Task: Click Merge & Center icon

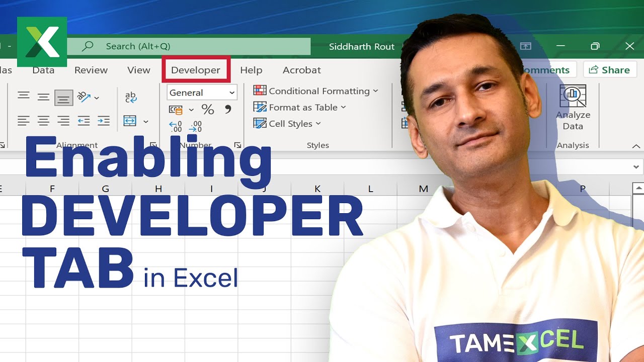Action: (130, 121)
